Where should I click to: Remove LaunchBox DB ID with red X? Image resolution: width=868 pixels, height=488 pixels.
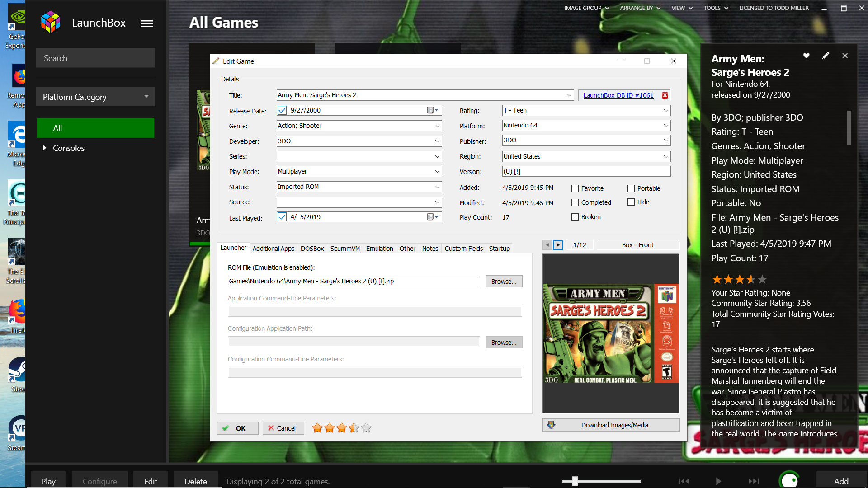point(665,95)
